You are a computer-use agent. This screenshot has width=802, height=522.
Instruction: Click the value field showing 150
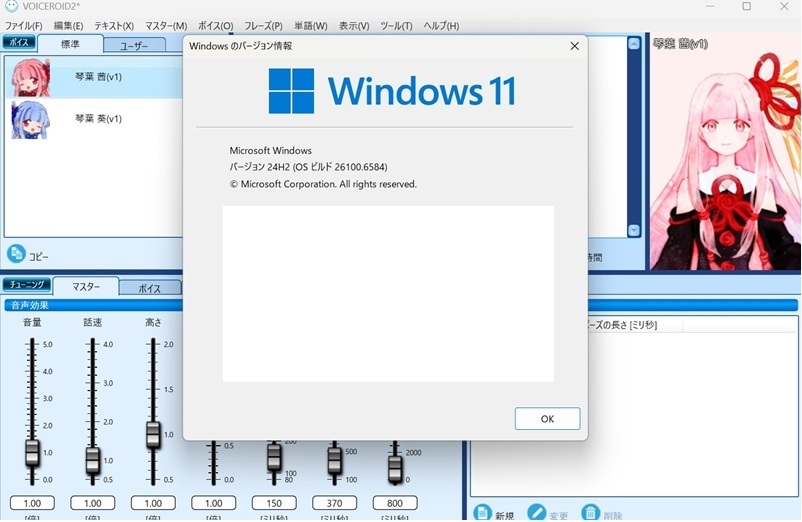point(274,503)
